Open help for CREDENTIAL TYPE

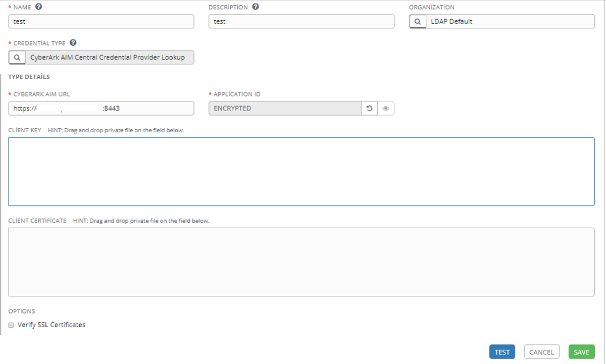tap(73, 43)
